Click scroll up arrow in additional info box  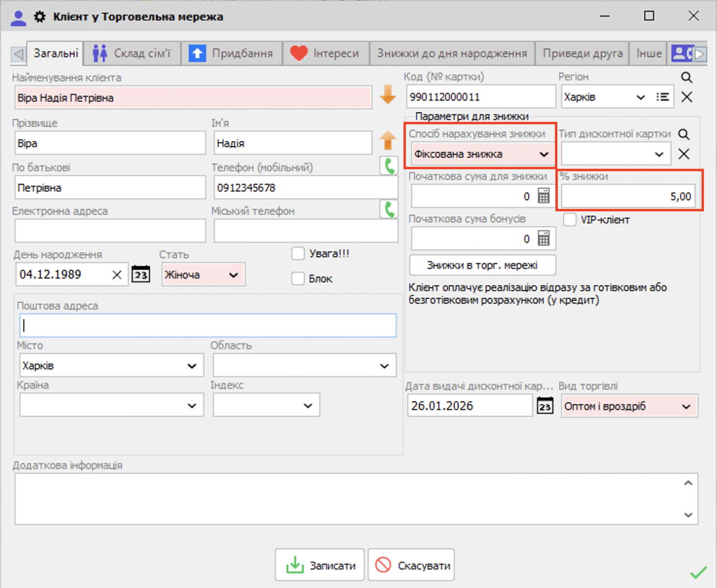pos(688,483)
